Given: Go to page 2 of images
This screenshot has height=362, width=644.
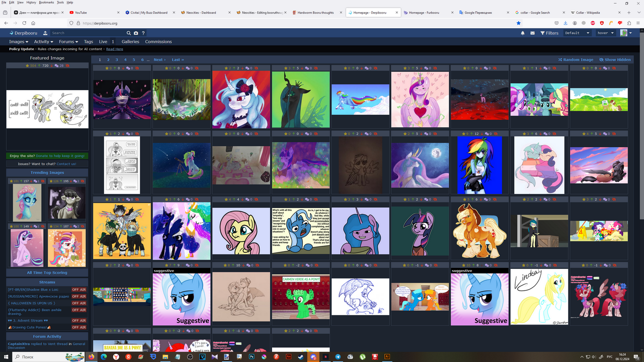Looking at the screenshot, I should point(108,60).
